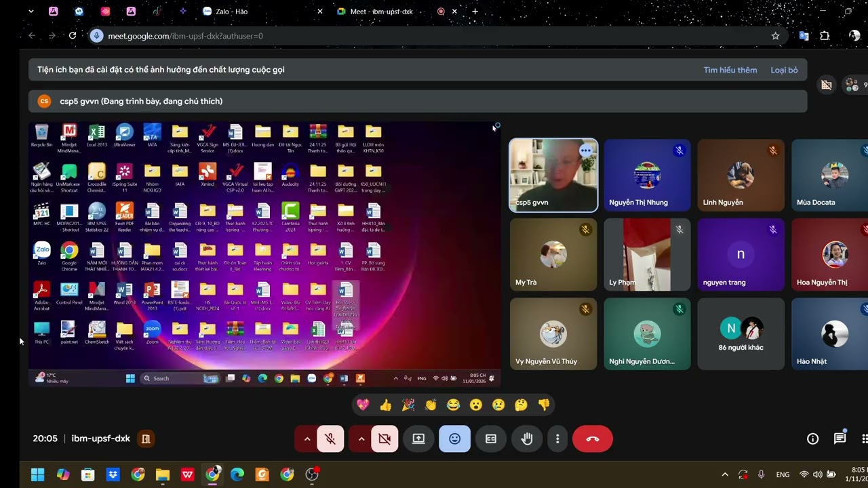Dismiss banner with Loại bỏ

click(784, 70)
